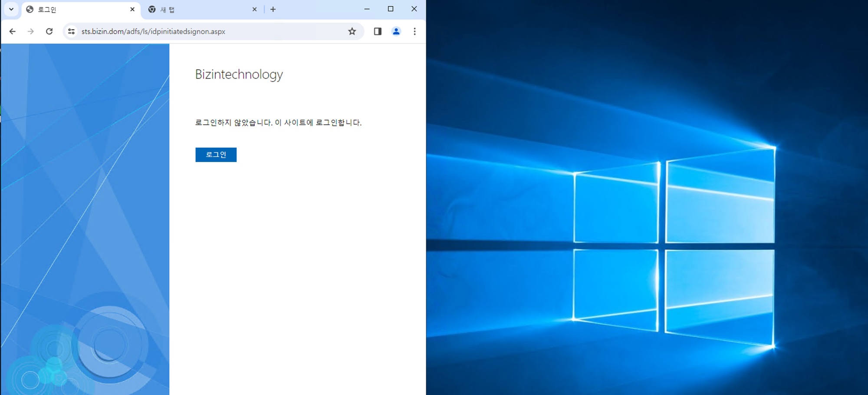Image resolution: width=868 pixels, height=395 pixels.
Task: Open the Chrome side panel icon
Action: [378, 31]
